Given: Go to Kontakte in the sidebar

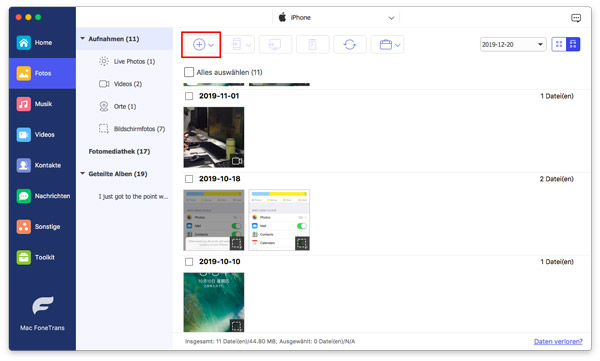Looking at the screenshot, I should [x=42, y=165].
